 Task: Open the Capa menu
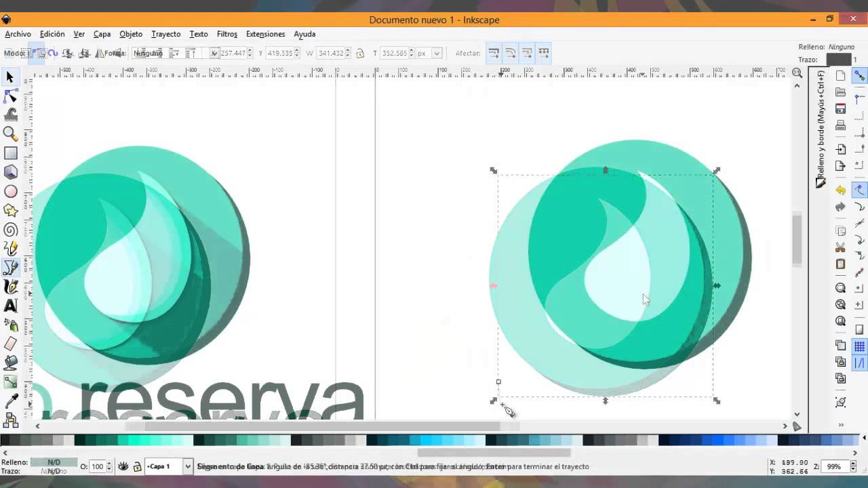tap(102, 34)
